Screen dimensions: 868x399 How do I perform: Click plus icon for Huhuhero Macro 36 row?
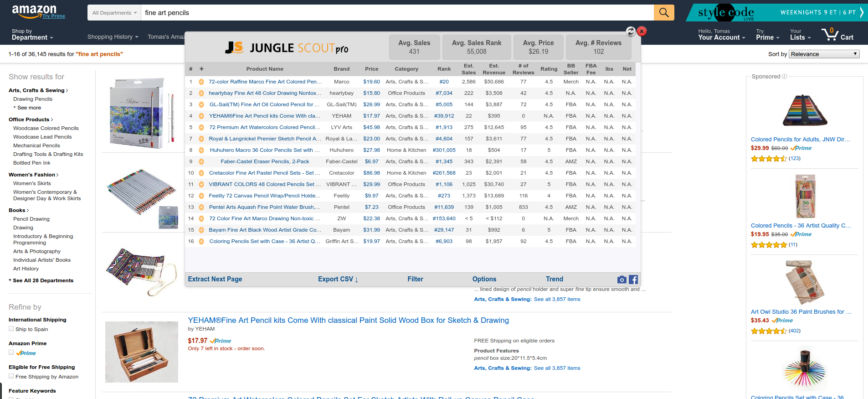coord(201,150)
